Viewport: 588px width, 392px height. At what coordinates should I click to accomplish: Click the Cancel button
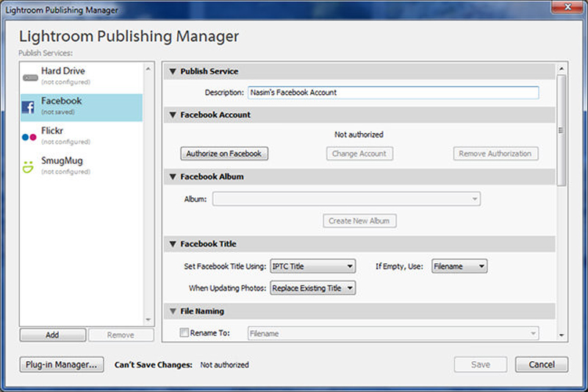coord(541,365)
